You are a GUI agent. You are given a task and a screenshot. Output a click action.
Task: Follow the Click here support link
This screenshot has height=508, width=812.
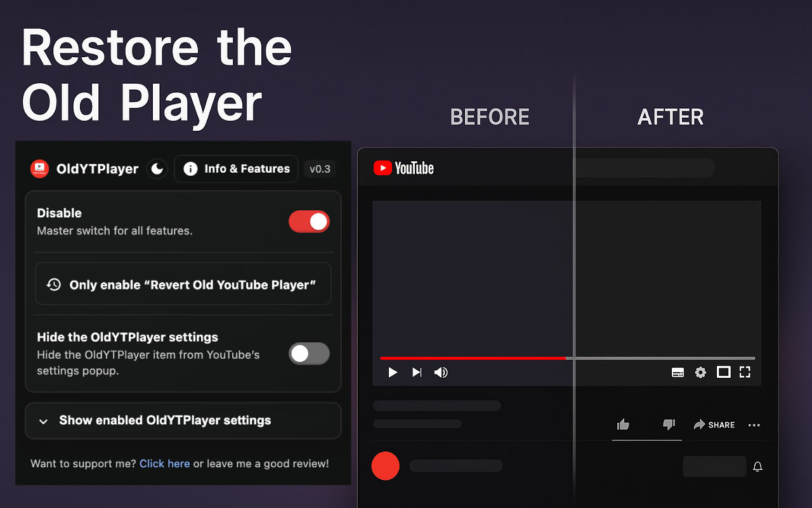pos(164,464)
